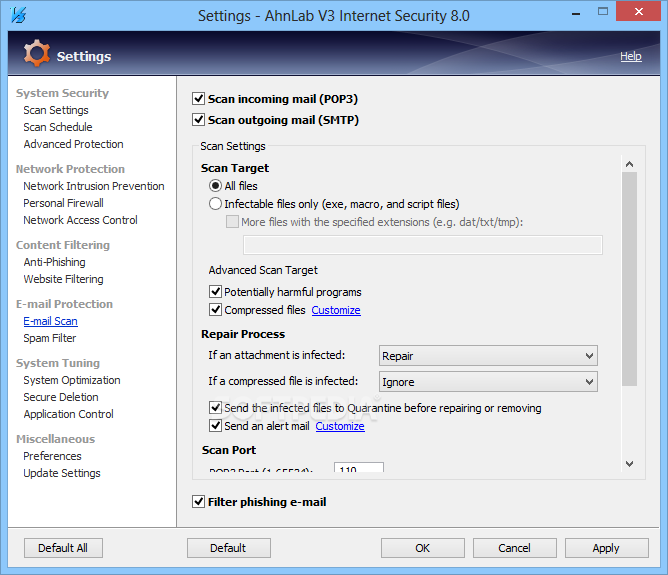Click the Scan Settings scrollbar thumb
Image resolution: width=668 pixels, height=575 pixels.
(630, 279)
